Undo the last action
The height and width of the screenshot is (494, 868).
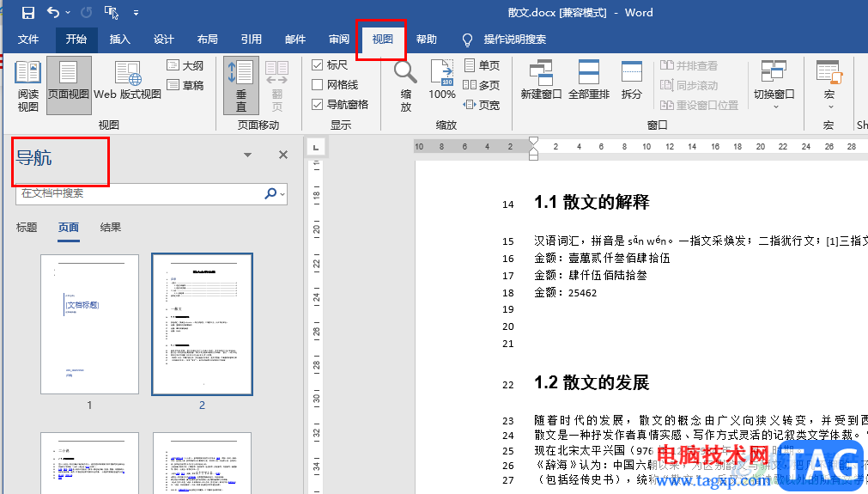53,12
